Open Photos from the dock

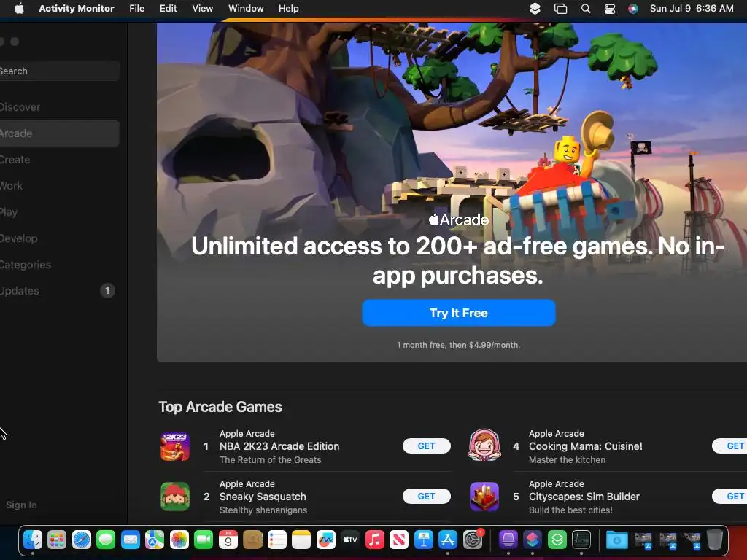click(x=179, y=540)
